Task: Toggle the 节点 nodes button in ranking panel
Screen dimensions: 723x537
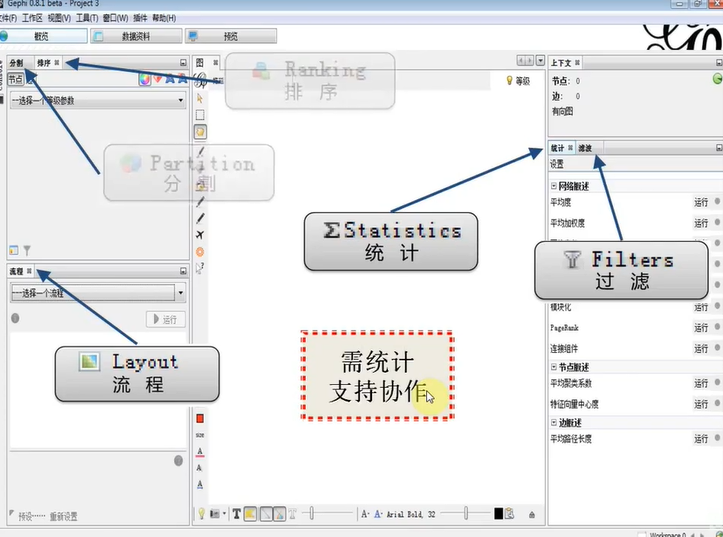Action: 15,79
